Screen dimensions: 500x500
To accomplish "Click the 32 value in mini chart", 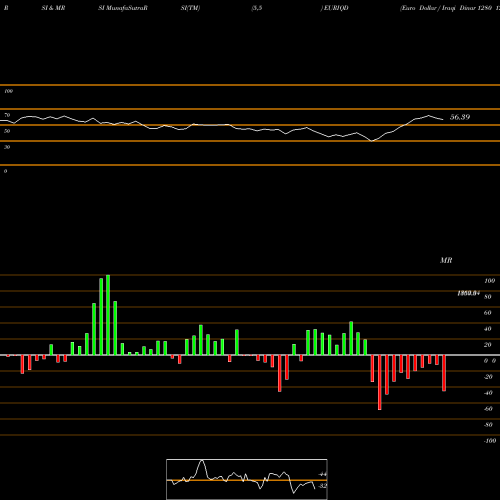I will 322,486.
